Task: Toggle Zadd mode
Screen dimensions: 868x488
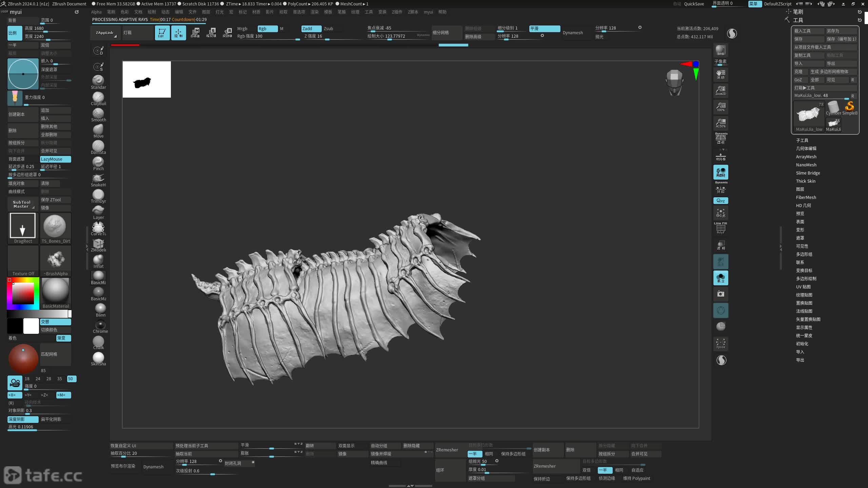Action: point(311,28)
